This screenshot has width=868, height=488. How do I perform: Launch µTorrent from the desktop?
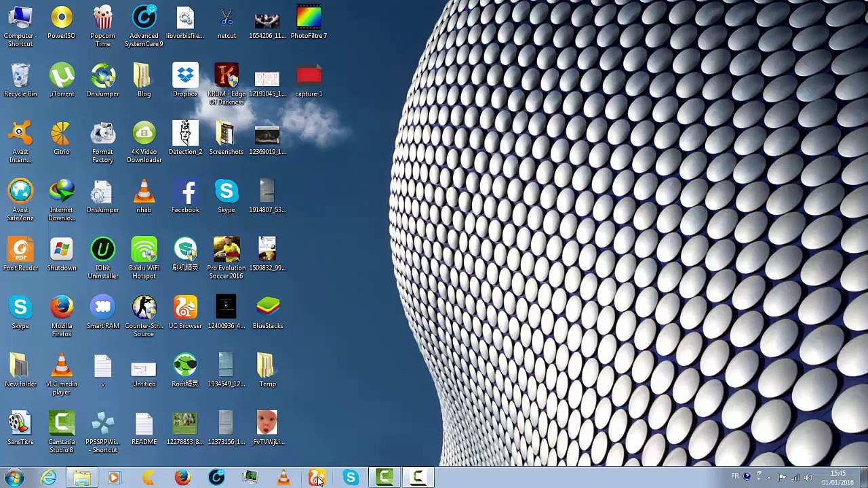click(x=62, y=81)
